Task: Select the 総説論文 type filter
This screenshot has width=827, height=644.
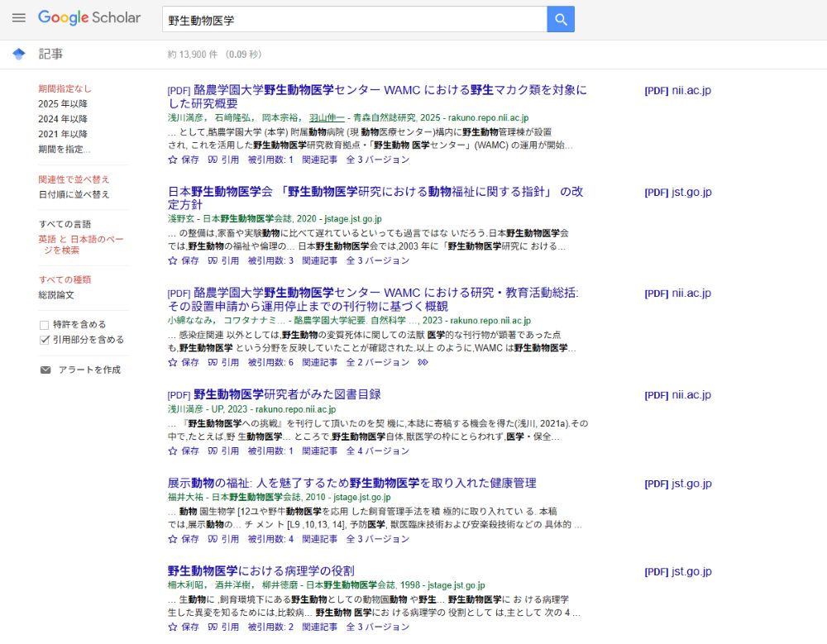Action: point(56,294)
